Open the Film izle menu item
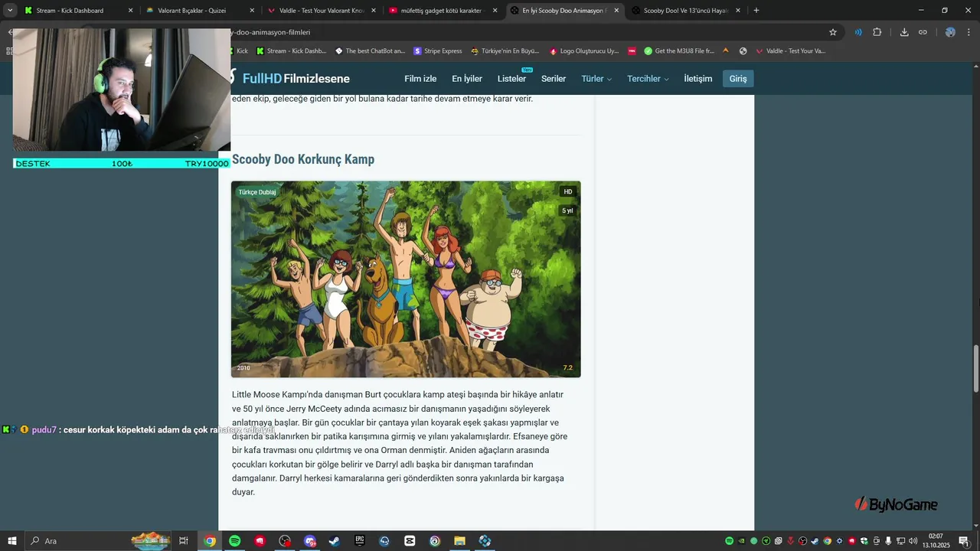Screen dimensions: 980x551 (420, 79)
